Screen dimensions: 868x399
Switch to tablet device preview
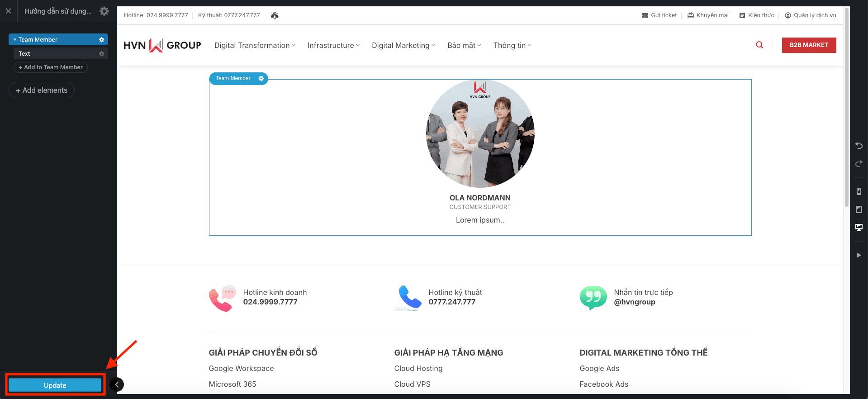pyautogui.click(x=859, y=209)
